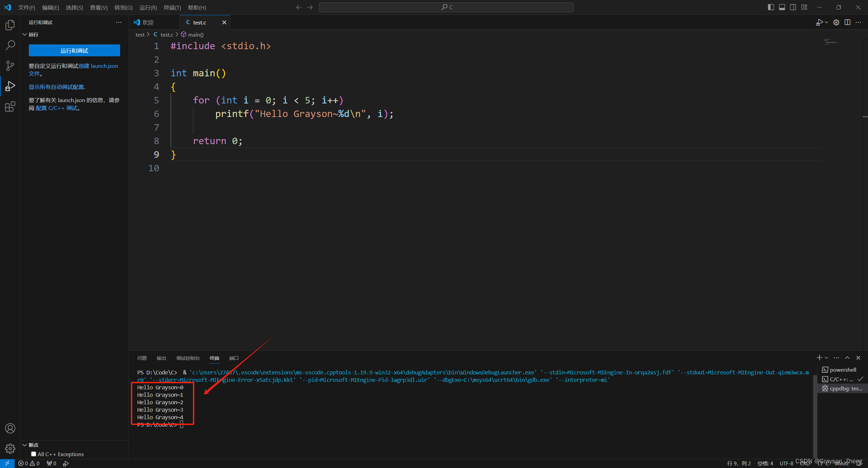Collapse the 断点 breakpoints section
This screenshot has height=468, width=868.
click(25, 445)
